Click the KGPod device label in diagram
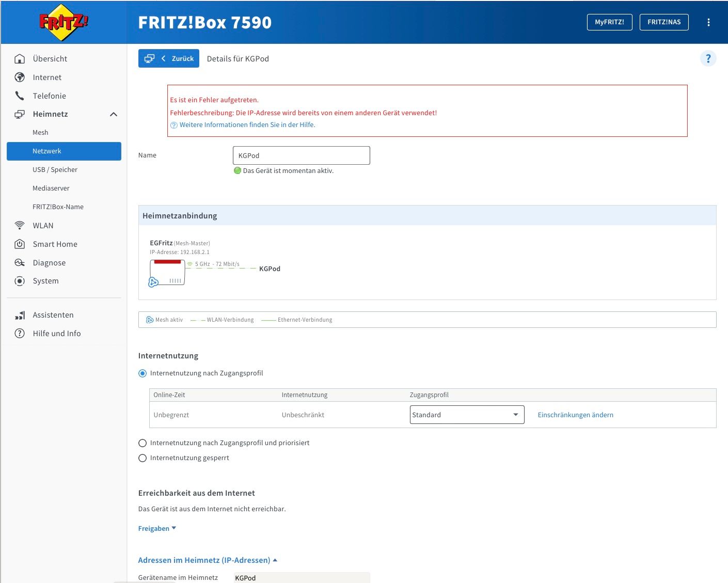 coord(270,269)
